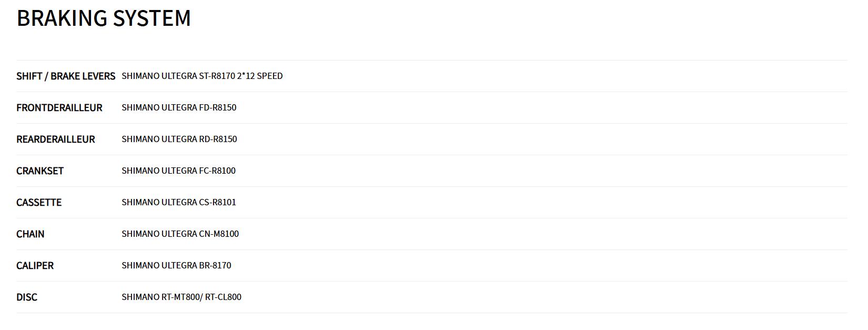Click the SHIMANO ULTEGRA RD-R8150 value
The width and height of the screenshot is (868, 330).
pyautogui.click(x=179, y=139)
